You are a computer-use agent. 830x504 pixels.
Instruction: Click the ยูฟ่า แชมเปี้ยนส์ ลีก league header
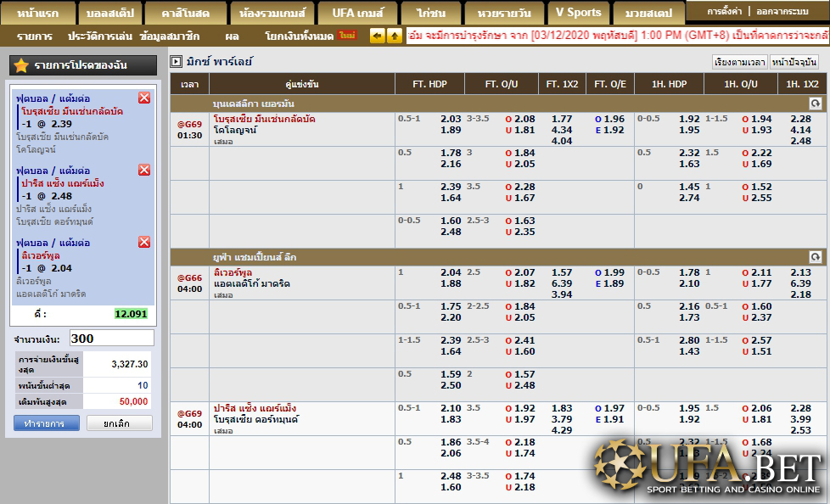click(497, 257)
